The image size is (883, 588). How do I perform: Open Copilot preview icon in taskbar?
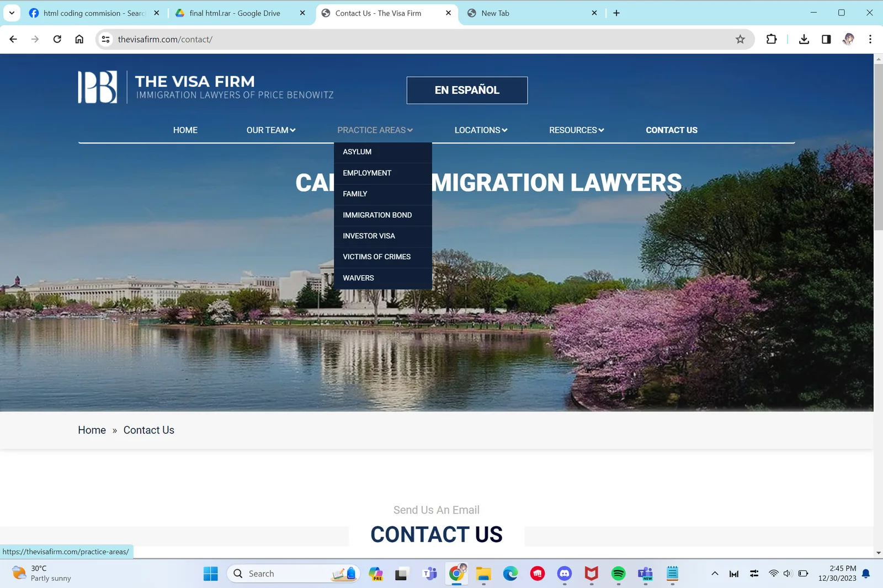tap(376, 574)
